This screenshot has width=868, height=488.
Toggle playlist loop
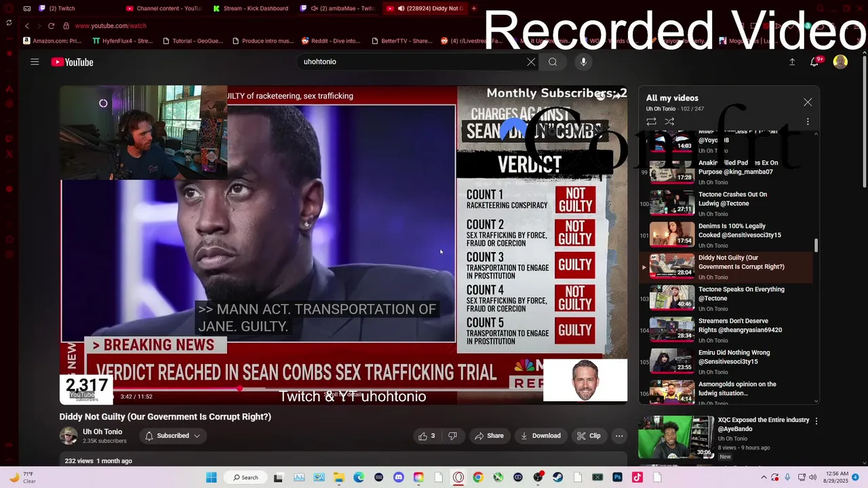(x=651, y=121)
